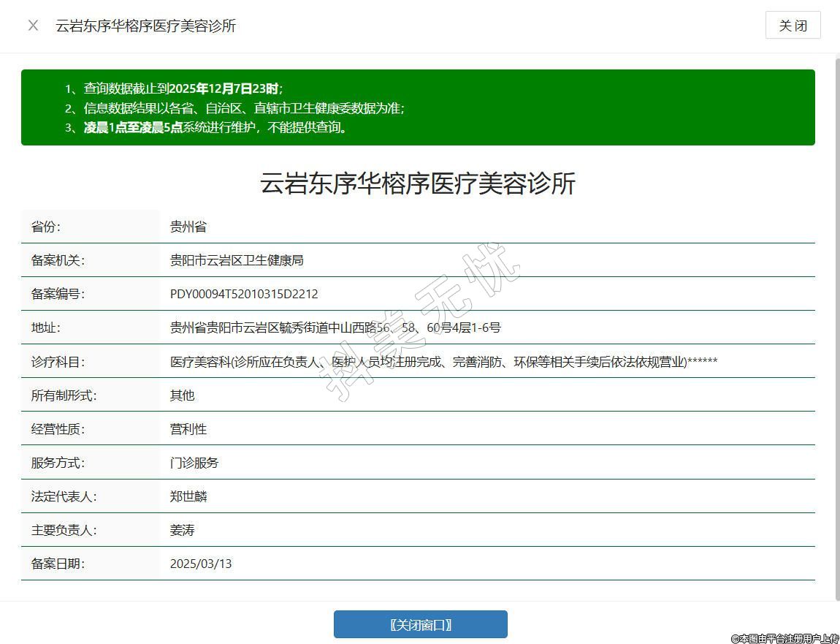Click the 医疗美容科 department description
The image size is (840, 644).
[x=443, y=362]
